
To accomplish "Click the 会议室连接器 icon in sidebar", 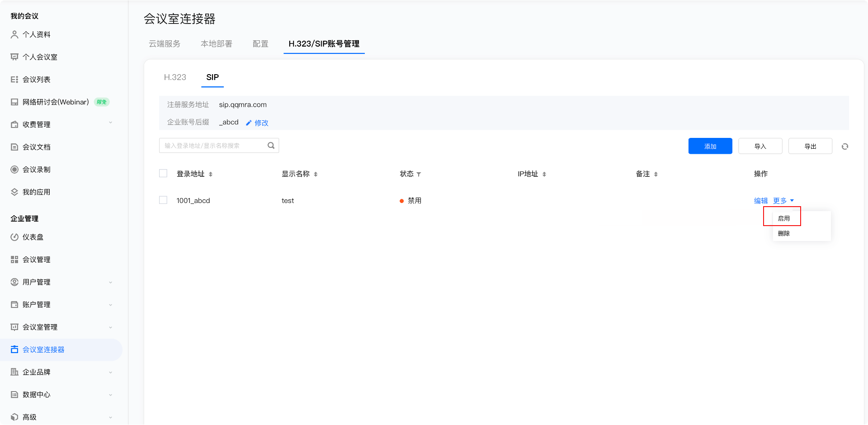I will [x=14, y=349].
